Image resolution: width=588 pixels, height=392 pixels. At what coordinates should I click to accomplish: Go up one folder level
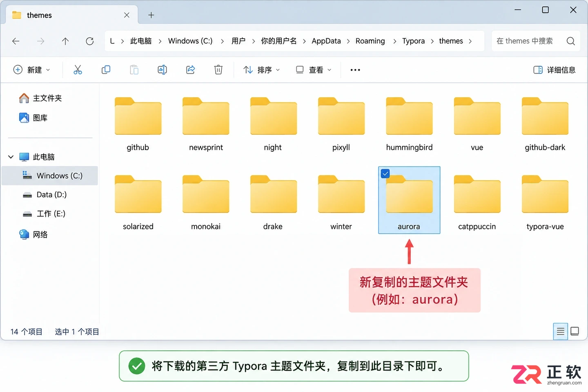[65, 41]
